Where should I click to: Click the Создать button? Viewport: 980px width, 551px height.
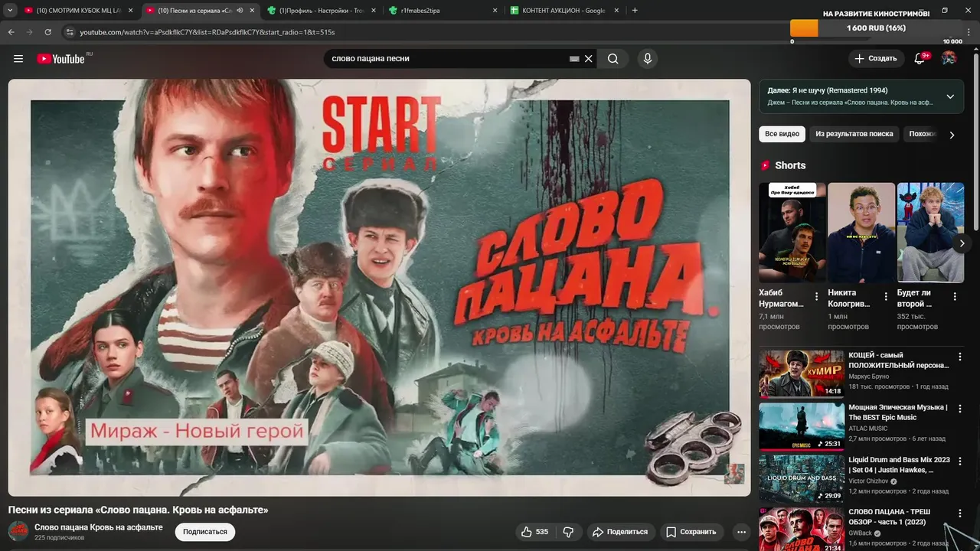pos(876,59)
